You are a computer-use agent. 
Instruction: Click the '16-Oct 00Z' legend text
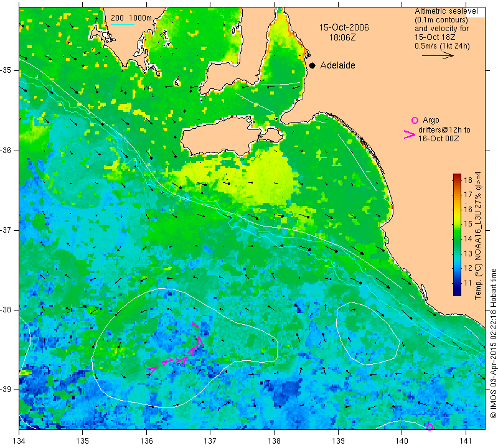click(438, 138)
